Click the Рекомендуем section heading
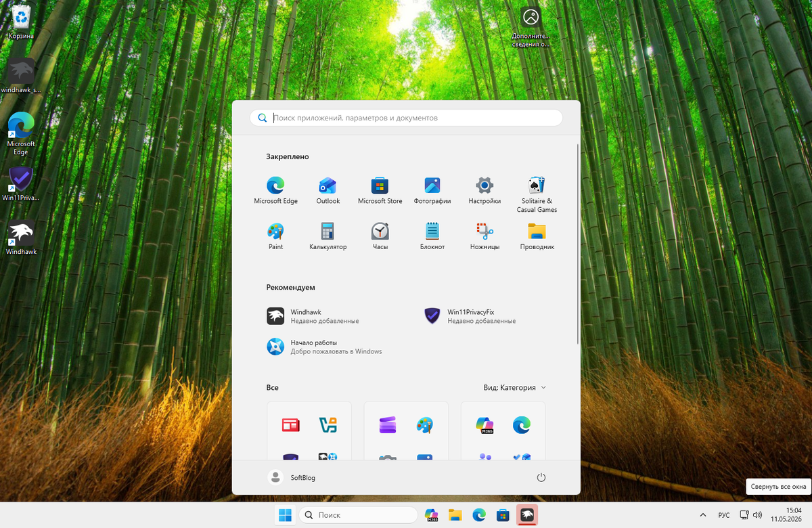This screenshot has height=528, width=812. tap(290, 287)
